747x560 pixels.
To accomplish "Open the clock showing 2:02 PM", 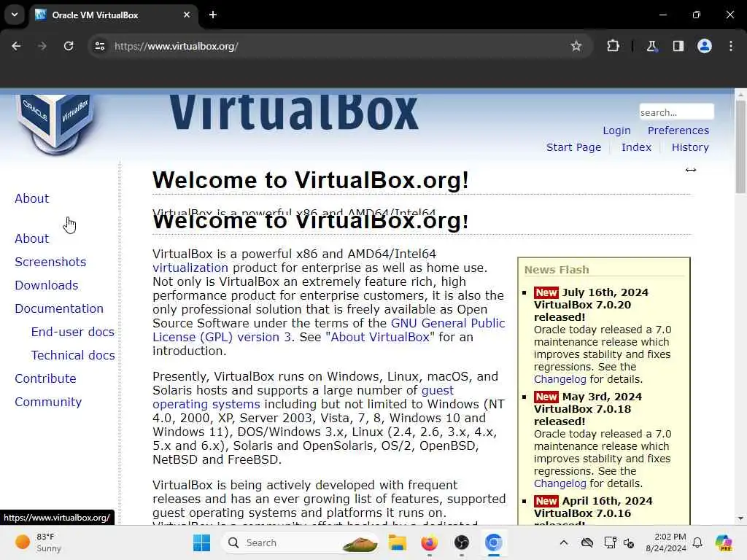I will click(665, 542).
